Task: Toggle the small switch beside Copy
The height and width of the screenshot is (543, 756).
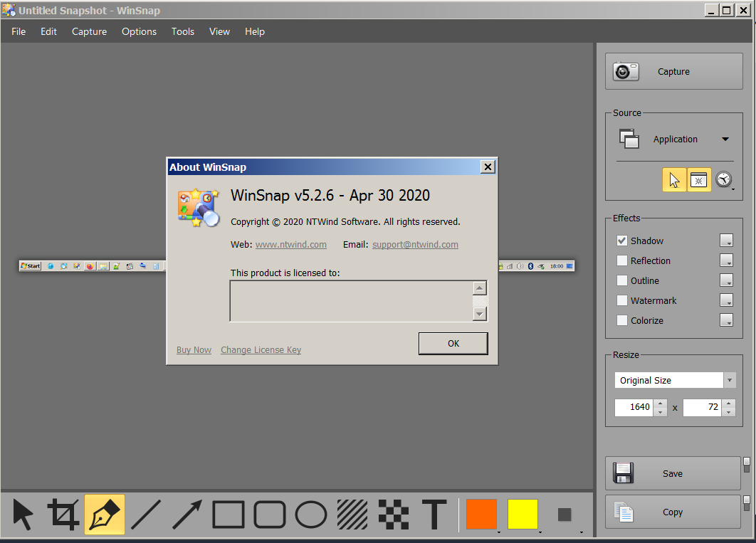Action: pyautogui.click(x=746, y=503)
